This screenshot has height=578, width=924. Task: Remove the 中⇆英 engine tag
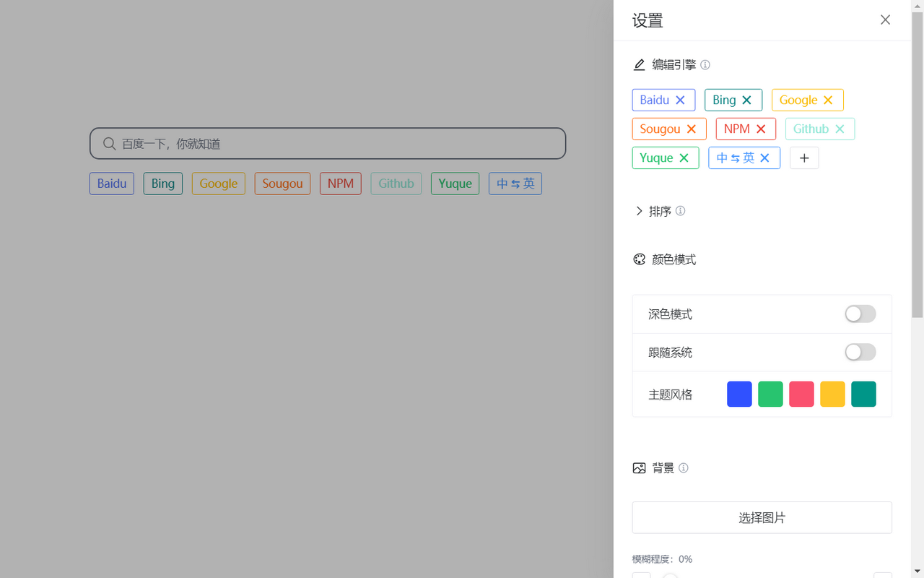(765, 158)
